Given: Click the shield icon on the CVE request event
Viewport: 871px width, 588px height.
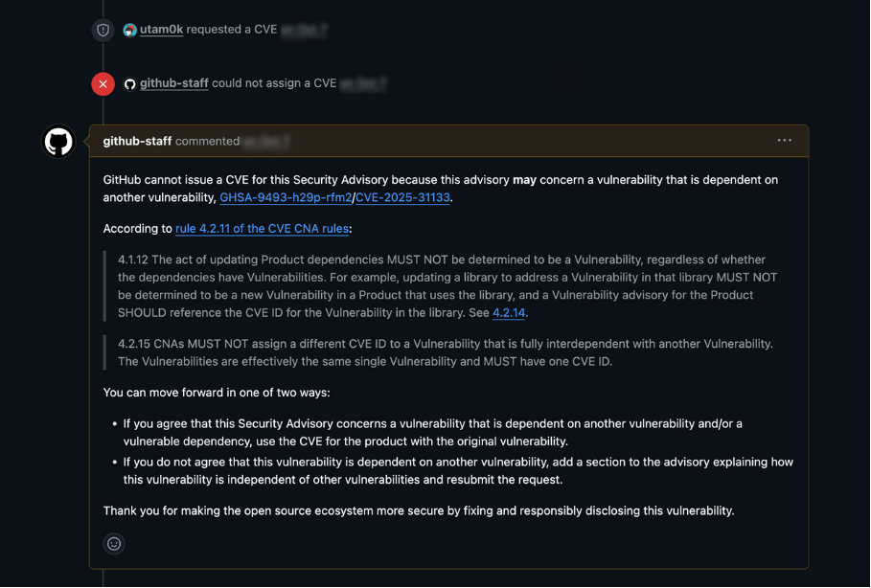Looking at the screenshot, I should coord(103,29).
